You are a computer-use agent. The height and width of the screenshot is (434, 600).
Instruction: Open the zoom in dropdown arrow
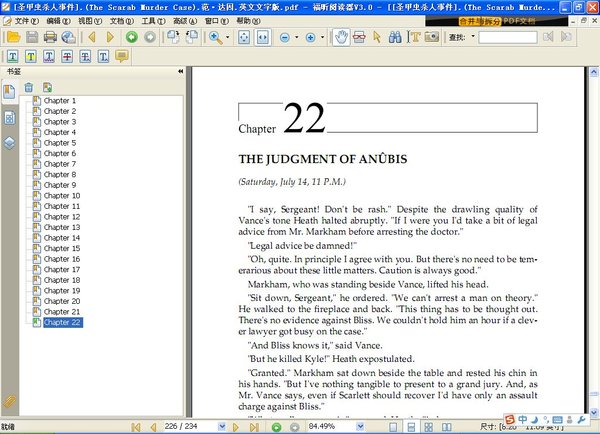point(322,37)
